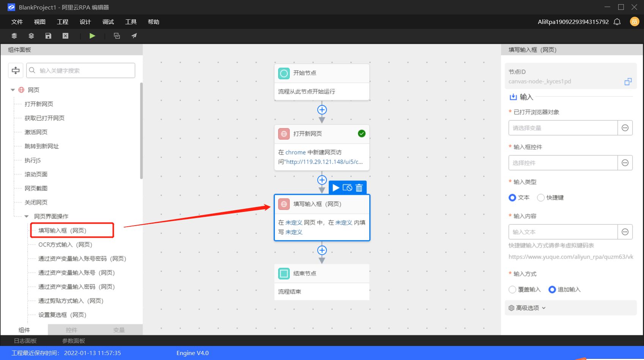Click the URL link in open webpage node
Image resolution: width=644 pixels, height=360 pixels.
(x=324, y=162)
